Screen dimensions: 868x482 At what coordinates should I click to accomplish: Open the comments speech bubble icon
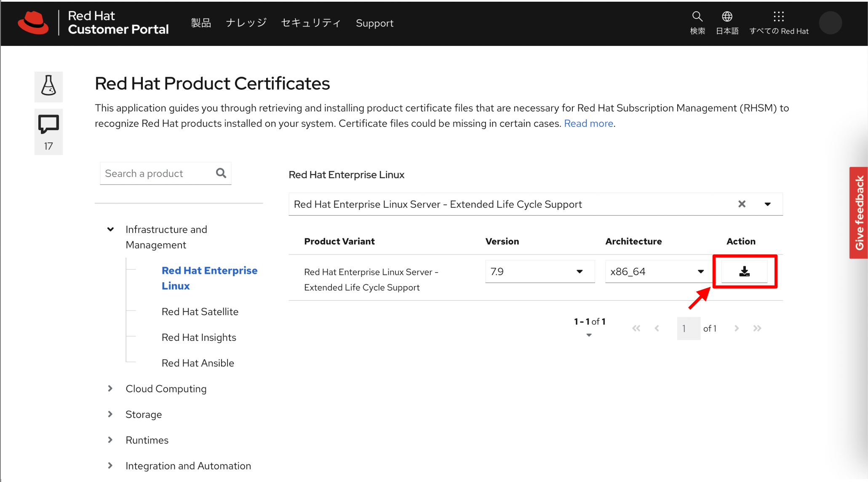48,124
